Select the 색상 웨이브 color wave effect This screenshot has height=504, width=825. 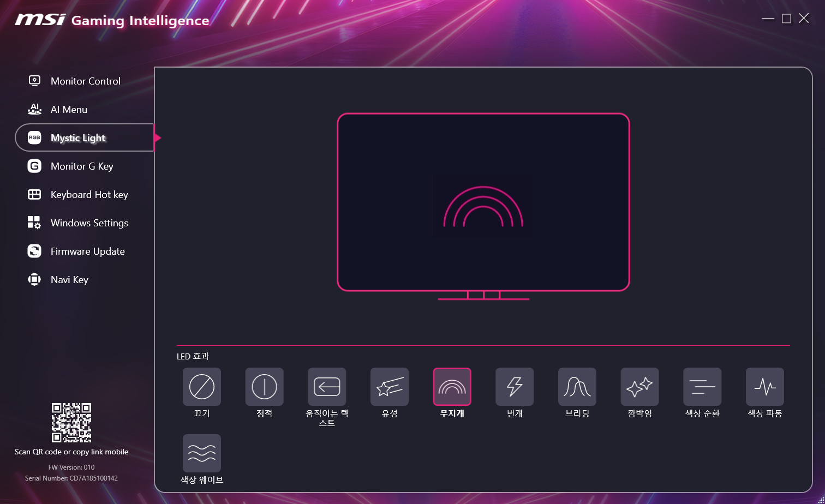point(201,453)
